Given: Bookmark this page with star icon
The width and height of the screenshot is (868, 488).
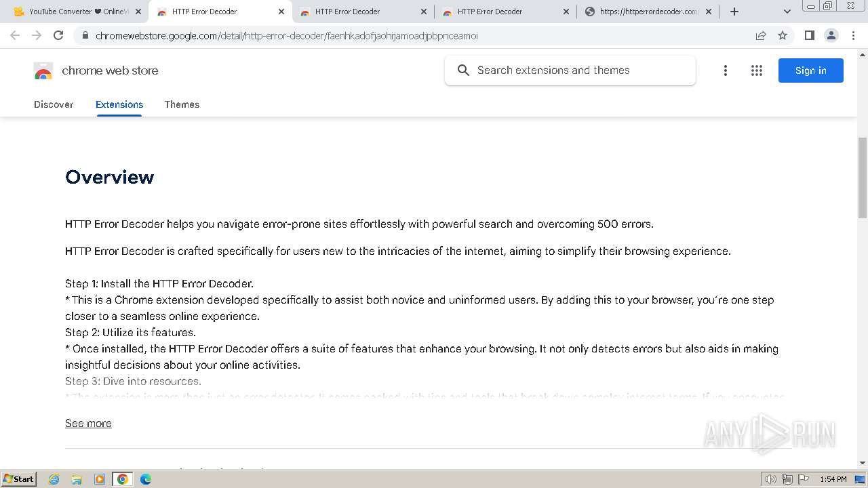Looking at the screenshot, I should [x=783, y=36].
